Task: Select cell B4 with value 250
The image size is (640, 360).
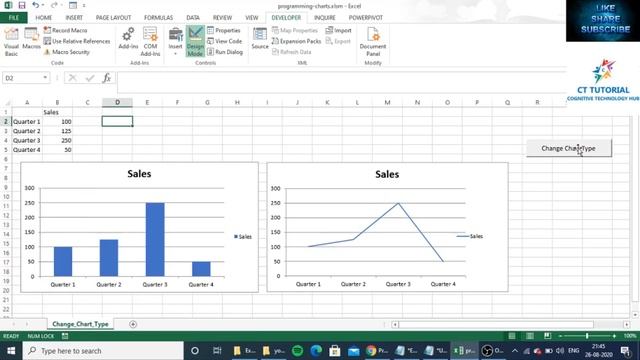Action: (x=57, y=140)
